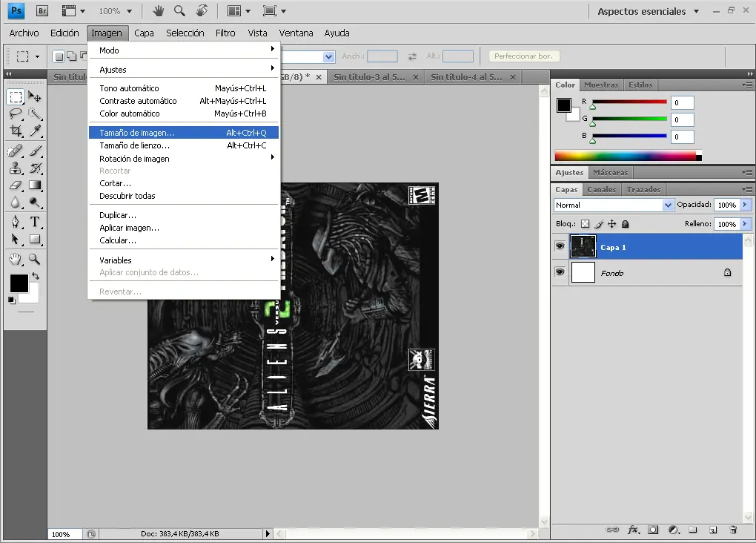Click the Perfeccionar borde button
756x543 pixels.
pos(524,56)
